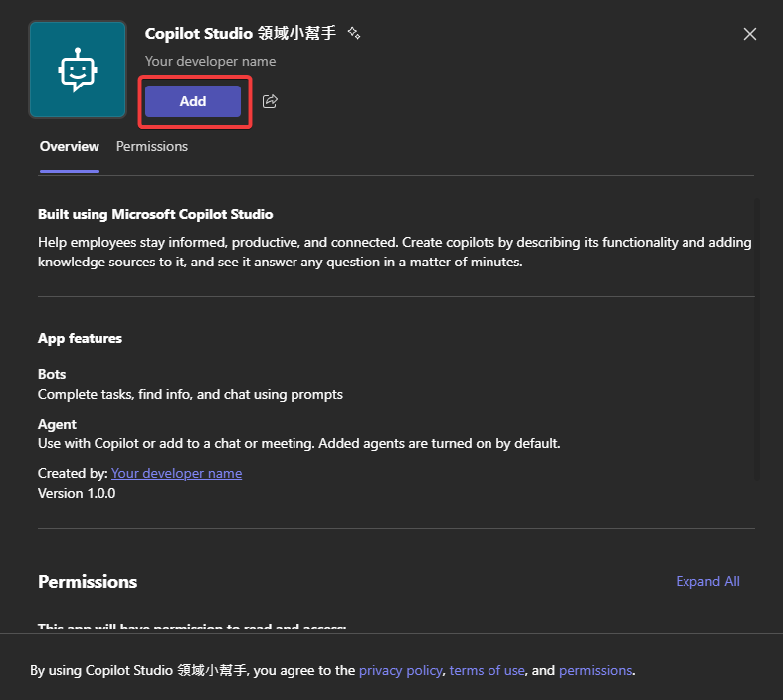
Task: Click the 'Agent' feature label
Action: tap(57, 424)
